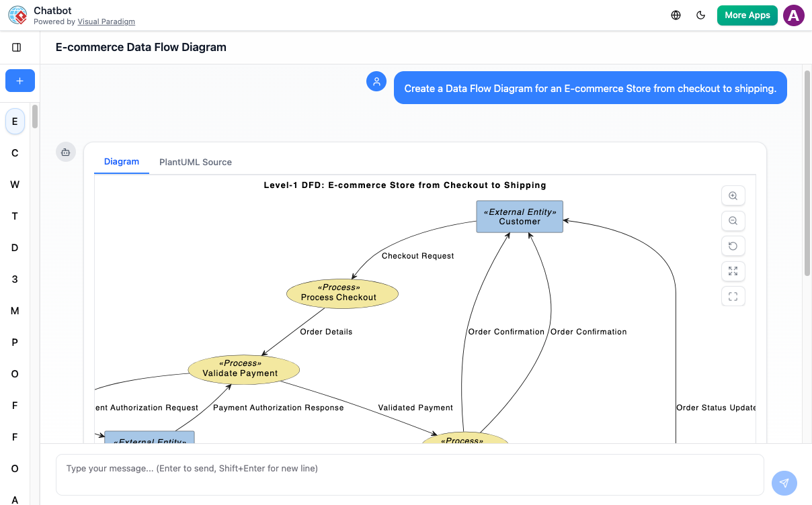Zoom in on the diagram
The width and height of the screenshot is (812, 505).
click(x=733, y=195)
